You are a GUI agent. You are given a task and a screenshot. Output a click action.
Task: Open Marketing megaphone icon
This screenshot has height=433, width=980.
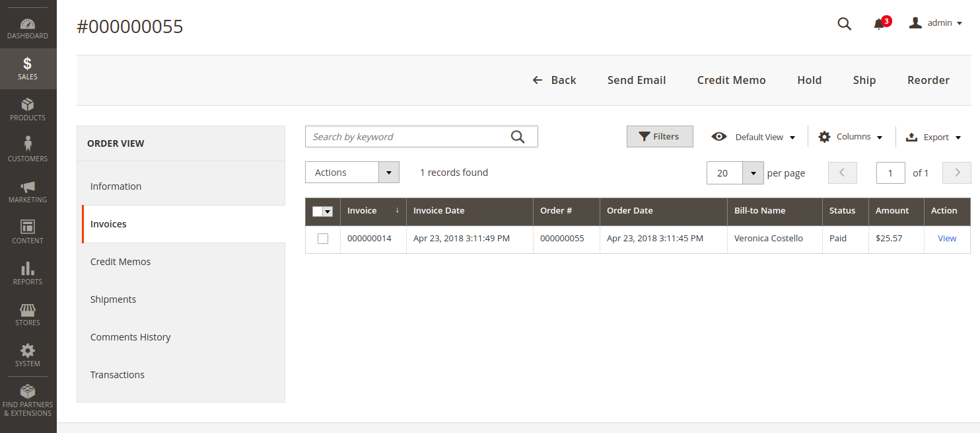pyautogui.click(x=28, y=187)
